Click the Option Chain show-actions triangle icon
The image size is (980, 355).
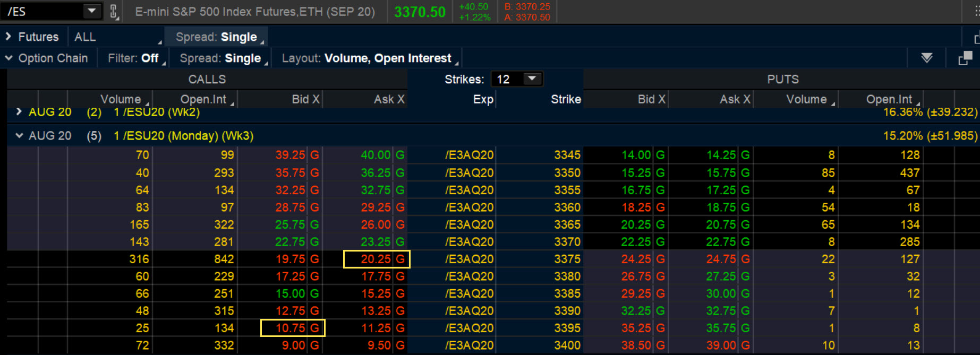click(x=926, y=58)
